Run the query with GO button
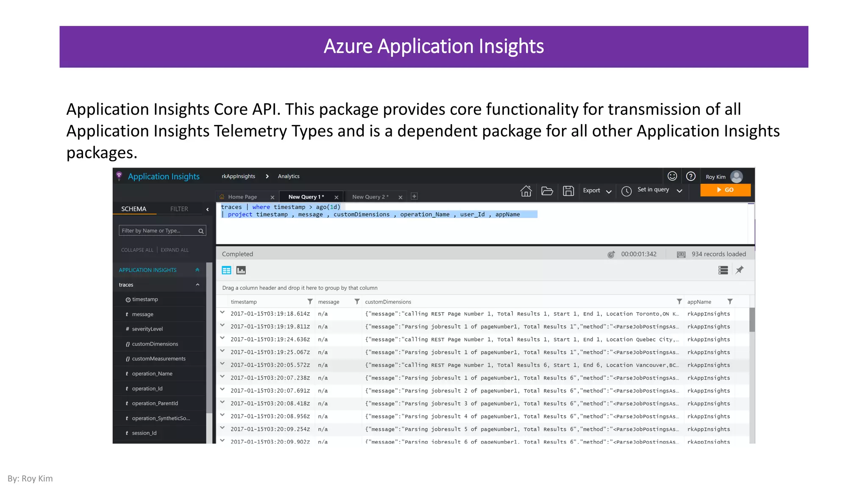The image size is (868, 488). pyautogui.click(x=725, y=190)
